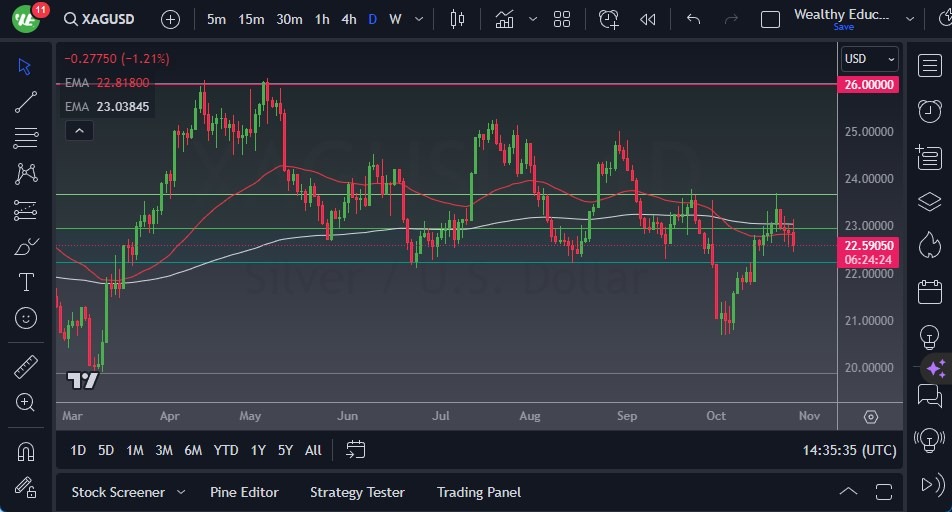
Task: Toggle the fullscreen layout checkbox icon
Action: [x=770, y=19]
